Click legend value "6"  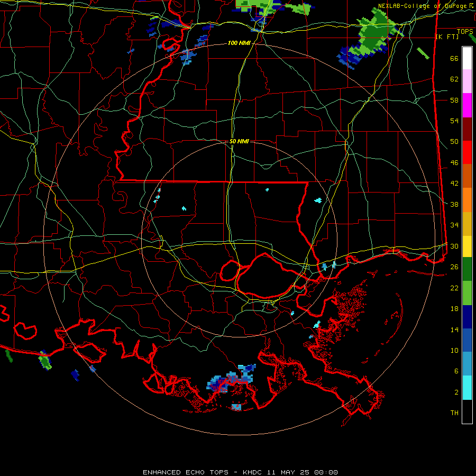[456, 371]
